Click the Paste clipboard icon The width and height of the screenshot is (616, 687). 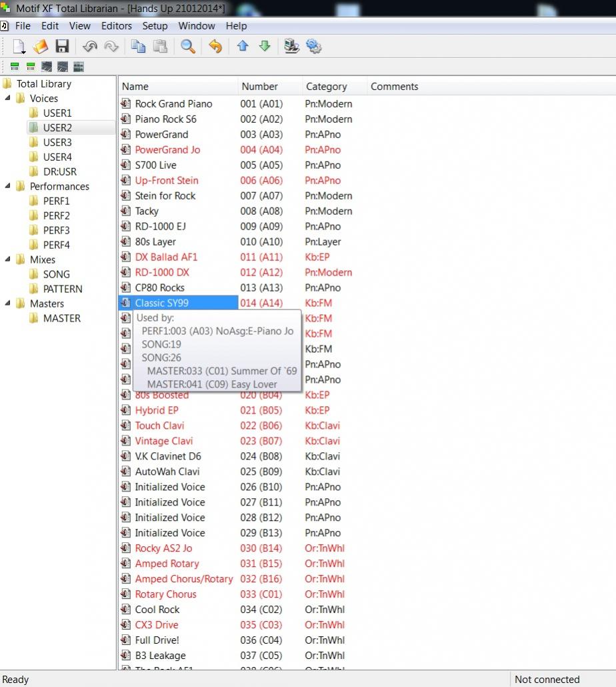point(160,46)
